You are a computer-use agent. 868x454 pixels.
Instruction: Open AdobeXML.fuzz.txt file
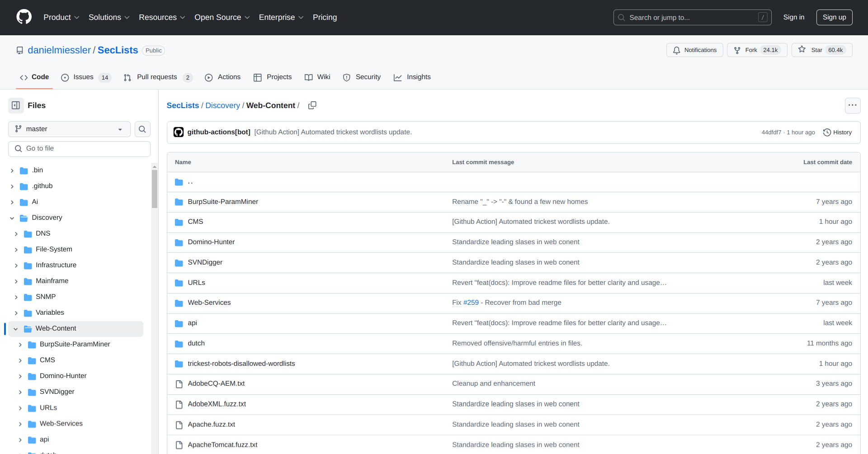coord(217,404)
